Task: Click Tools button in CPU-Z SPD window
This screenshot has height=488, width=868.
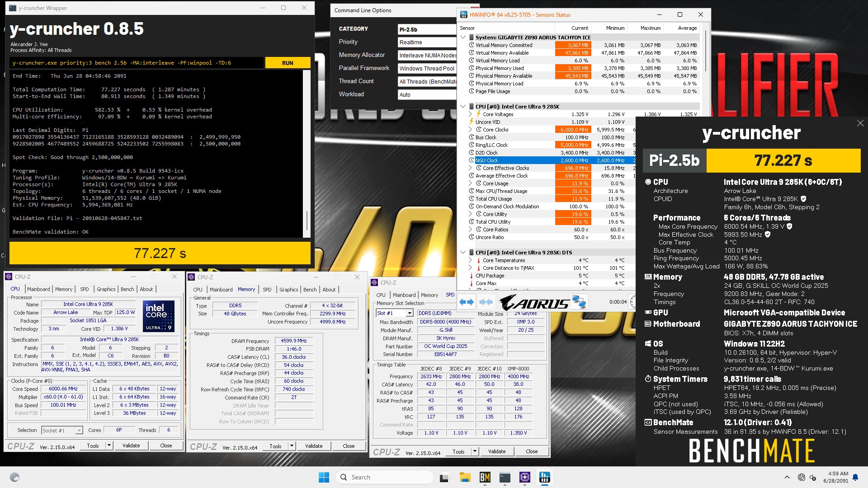Action: [x=458, y=451]
